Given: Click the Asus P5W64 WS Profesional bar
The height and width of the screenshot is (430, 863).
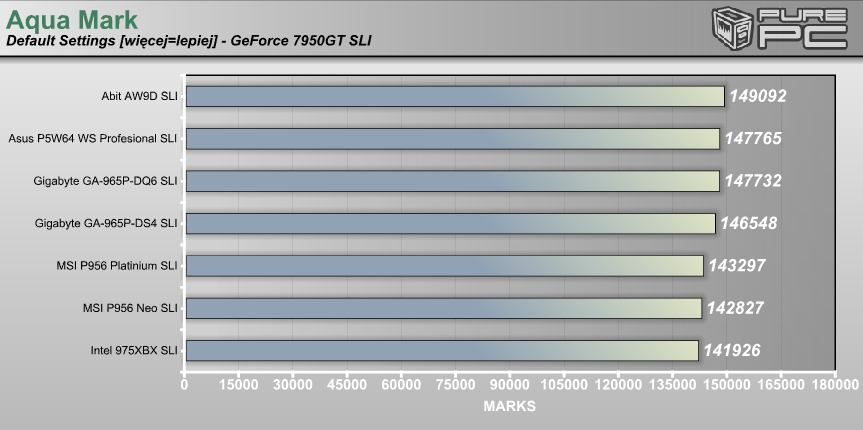Looking at the screenshot, I should click(453, 139).
